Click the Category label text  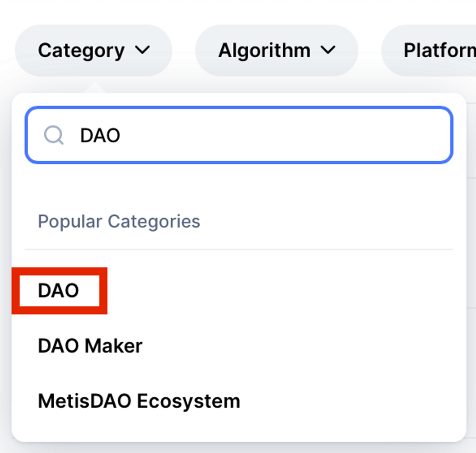click(x=81, y=50)
